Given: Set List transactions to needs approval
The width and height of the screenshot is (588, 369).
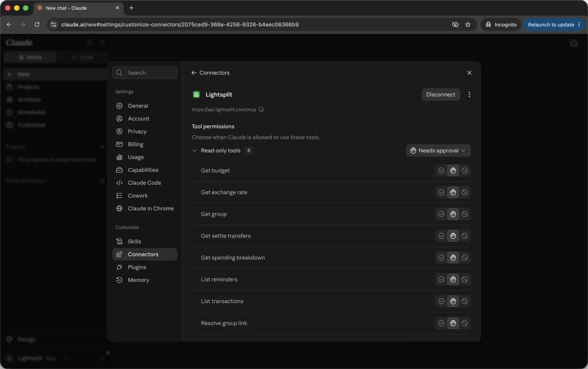Looking at the screenshot, I should click(453, 301).
